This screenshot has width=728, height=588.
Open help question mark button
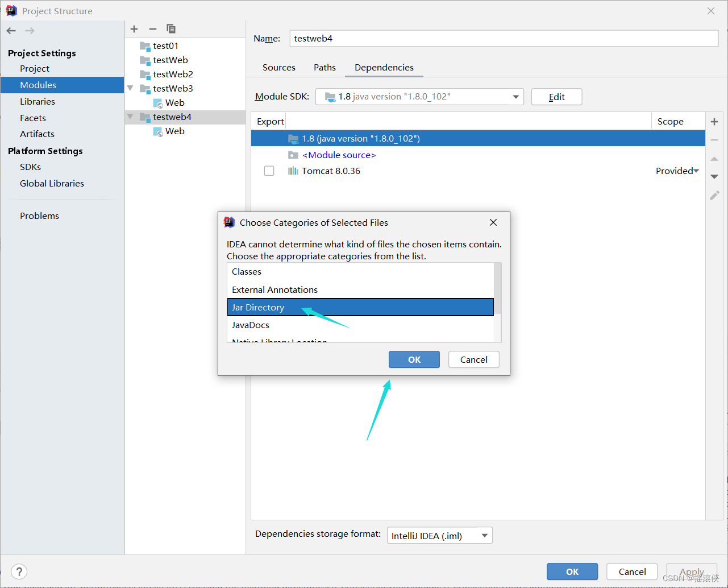click(19, 572)
